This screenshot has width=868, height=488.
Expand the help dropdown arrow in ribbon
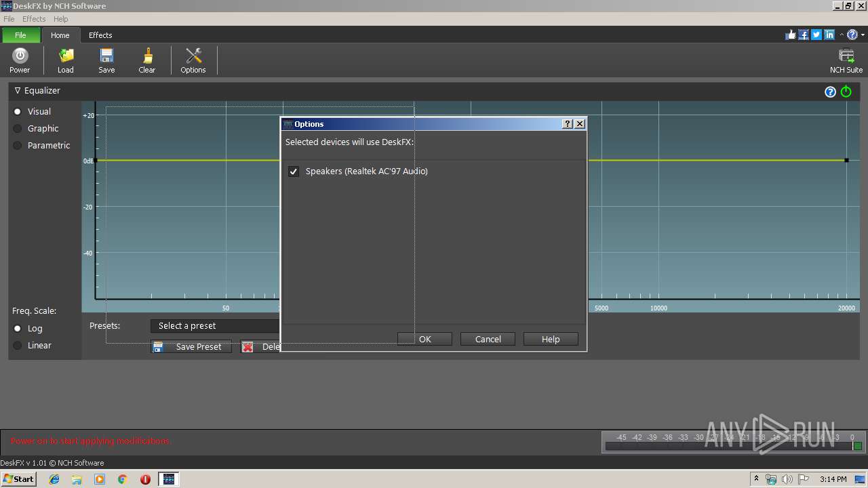point(863,35)
